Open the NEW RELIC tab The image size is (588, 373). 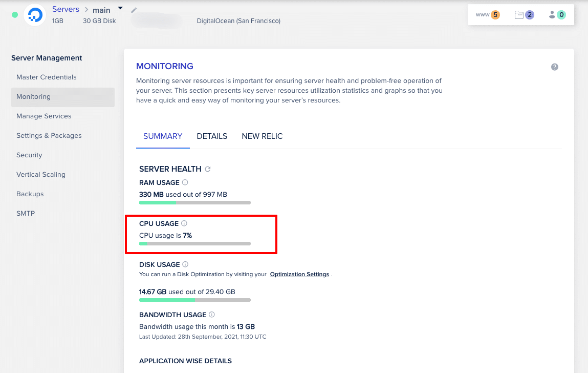pos(262,136)
